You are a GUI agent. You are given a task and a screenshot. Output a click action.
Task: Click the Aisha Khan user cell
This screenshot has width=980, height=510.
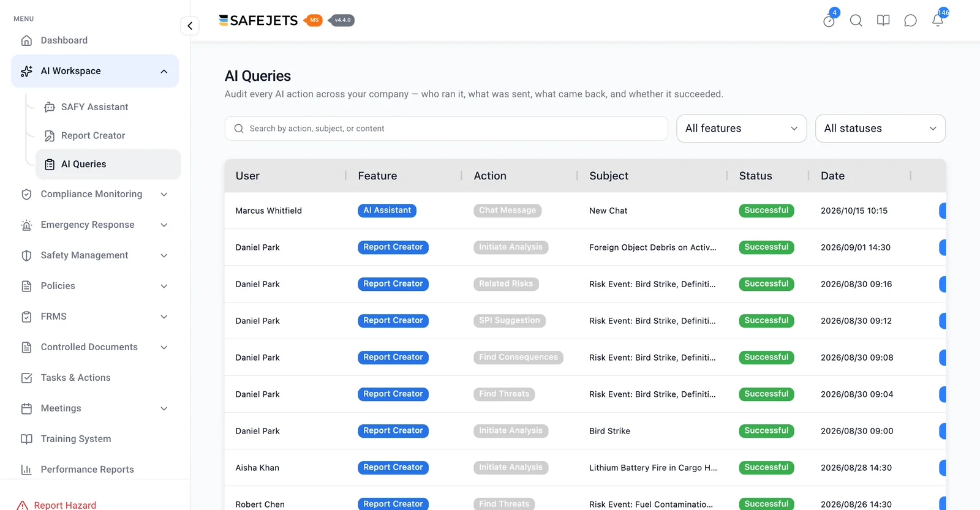coord(257,468)
